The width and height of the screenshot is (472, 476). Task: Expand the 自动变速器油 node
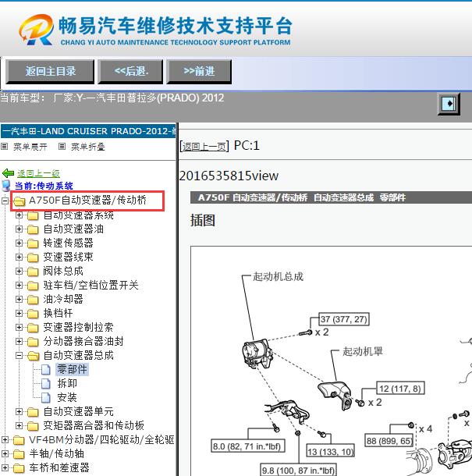(x=19, y=229)
